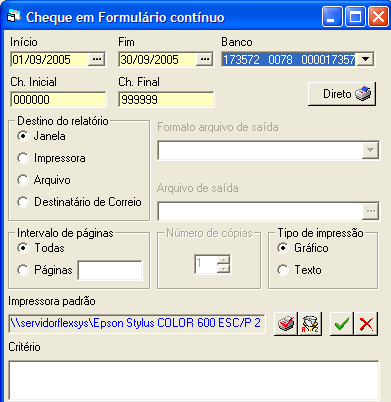Click the printer A-Z sort icon
Image resolution: width=391 pixels, height=402 pixels.
[310, 324]
